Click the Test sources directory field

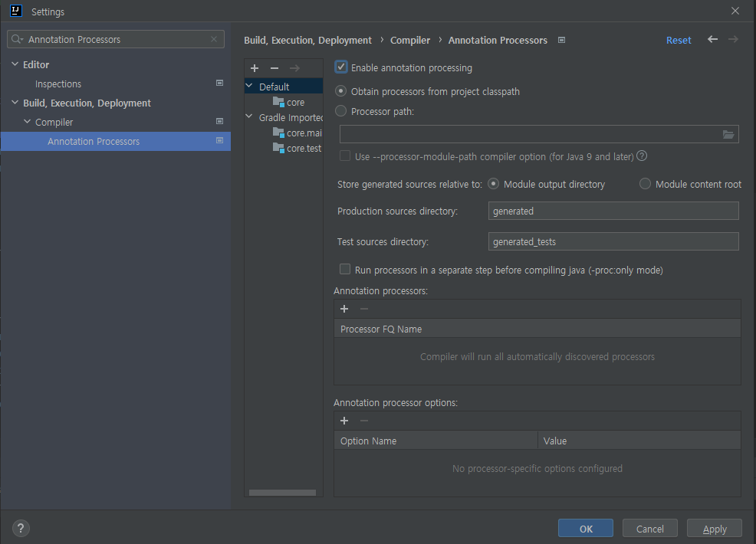tap(613, 241)
